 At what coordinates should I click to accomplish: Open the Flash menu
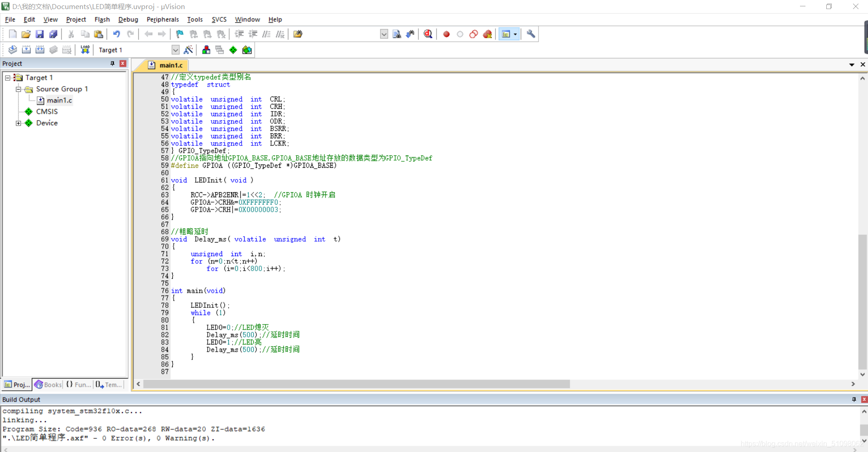102,19
